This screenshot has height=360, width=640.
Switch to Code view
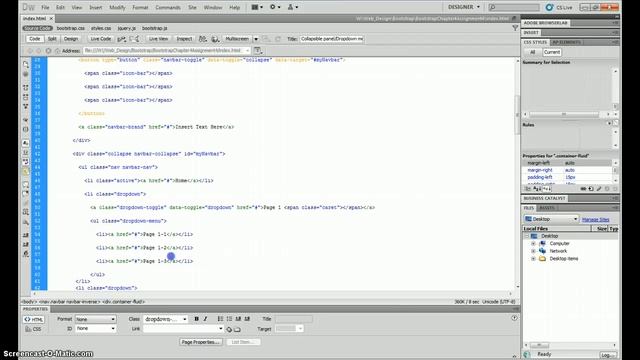pyautogui.click(x=35, y=39)
